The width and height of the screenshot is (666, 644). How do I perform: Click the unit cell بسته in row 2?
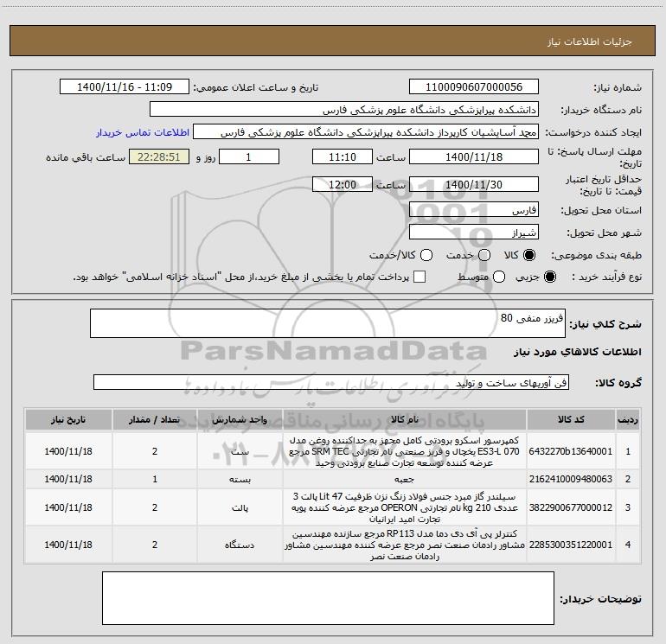coord(240,479)
